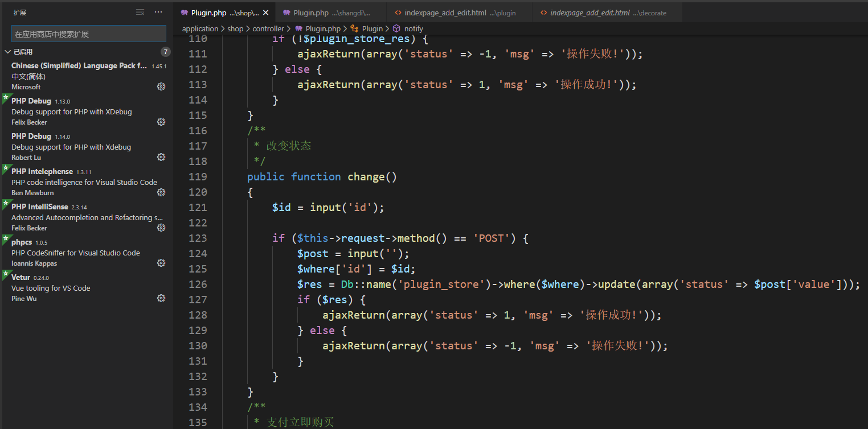Open manage gear for Vetur extension
The height and width of the screenshot is (429, 868).
(161, 298)
